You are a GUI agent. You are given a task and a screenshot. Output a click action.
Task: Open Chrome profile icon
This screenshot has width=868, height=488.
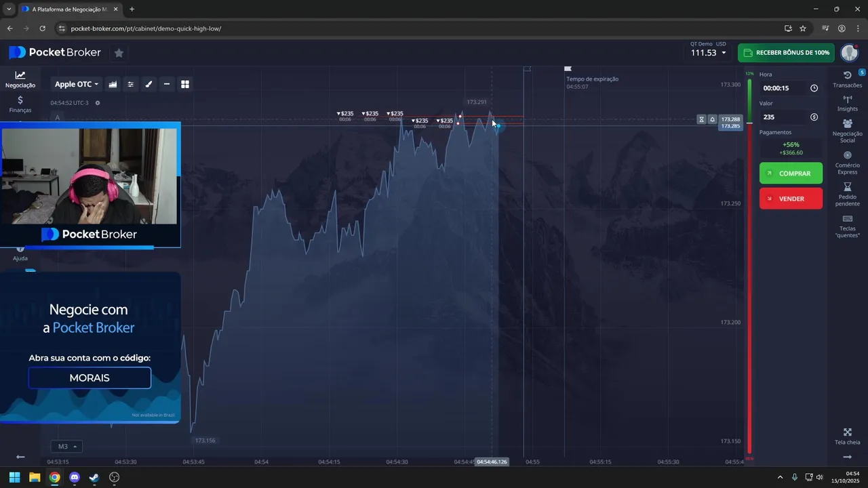click(842, 28)
